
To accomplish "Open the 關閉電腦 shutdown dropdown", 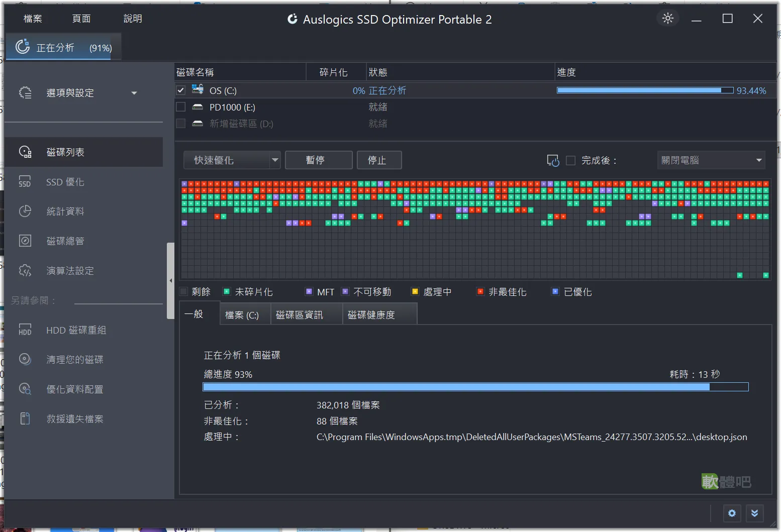I will 711,160.
